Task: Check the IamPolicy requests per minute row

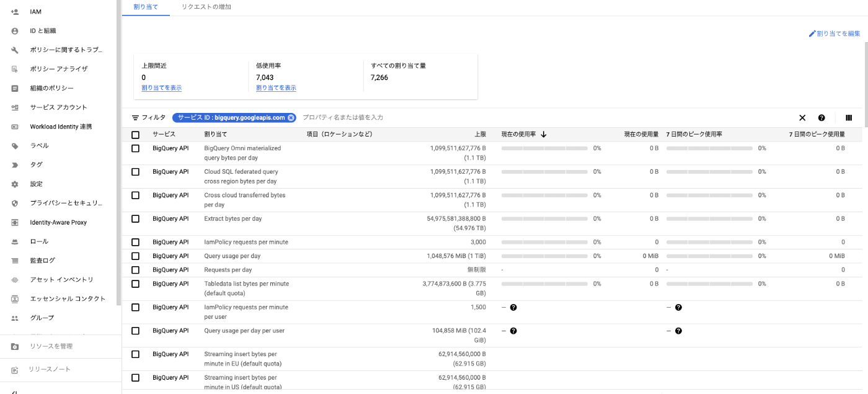Action: click(x=135, y=242)
